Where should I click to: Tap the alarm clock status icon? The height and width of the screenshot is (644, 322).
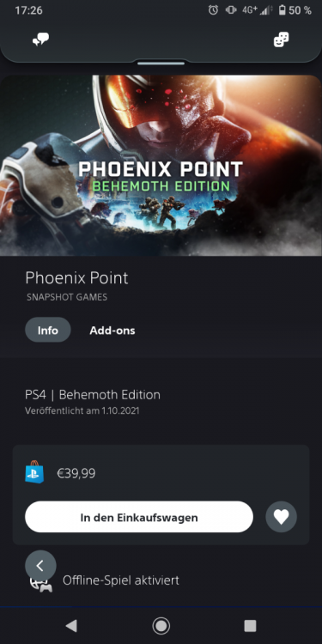[x=213, y=10]
